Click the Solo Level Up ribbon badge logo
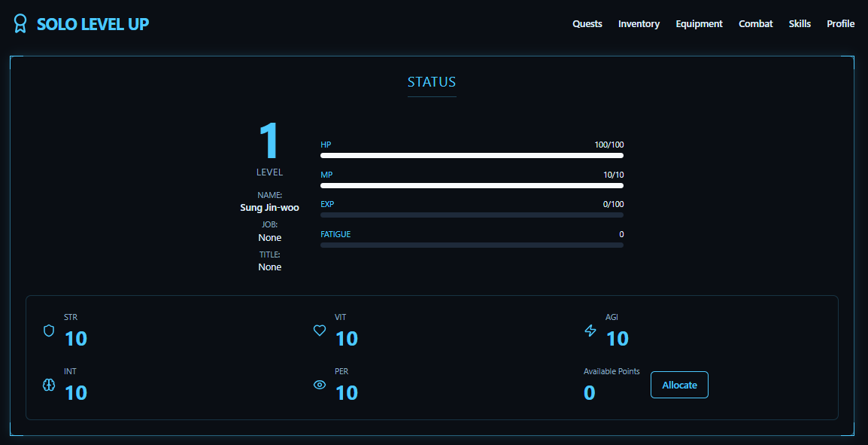 click(20, 23)
